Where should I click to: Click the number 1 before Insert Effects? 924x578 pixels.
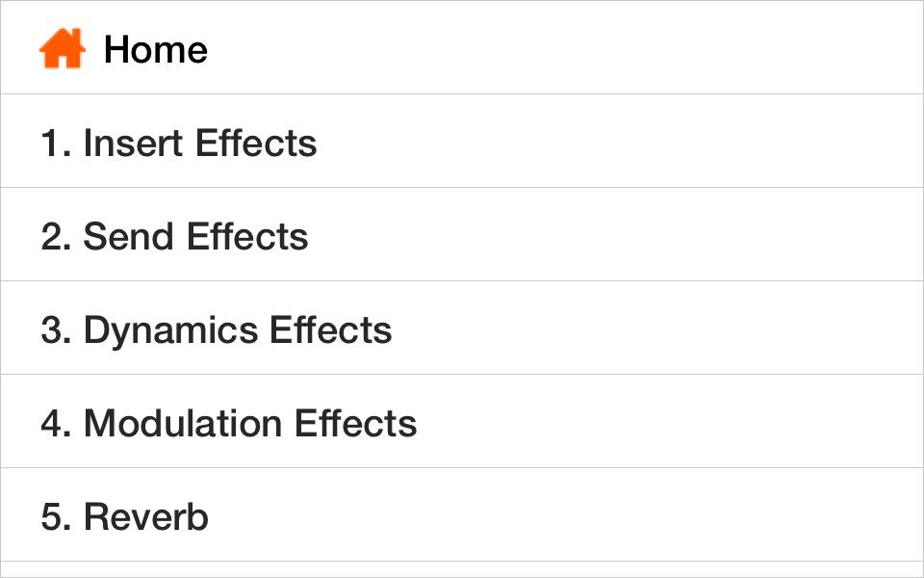pyautogui.click(x=49, y=143)
